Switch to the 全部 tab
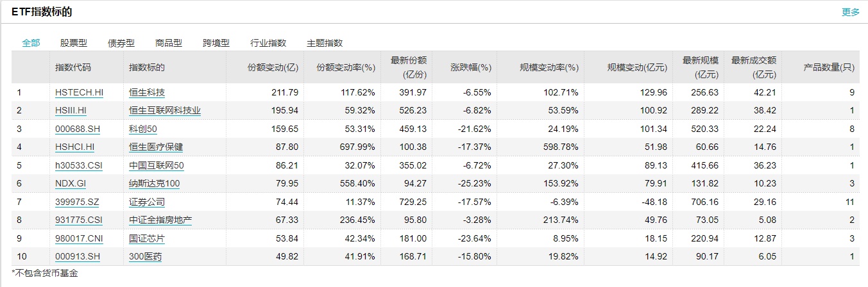The width and height of the screenshot is (868, 287). 31,43
